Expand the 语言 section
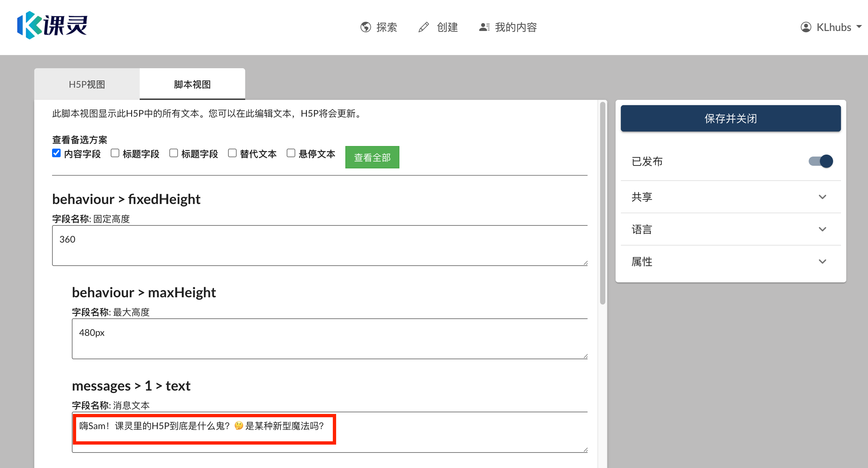This screenshot has width=868, height=468. tap(823, 229)
